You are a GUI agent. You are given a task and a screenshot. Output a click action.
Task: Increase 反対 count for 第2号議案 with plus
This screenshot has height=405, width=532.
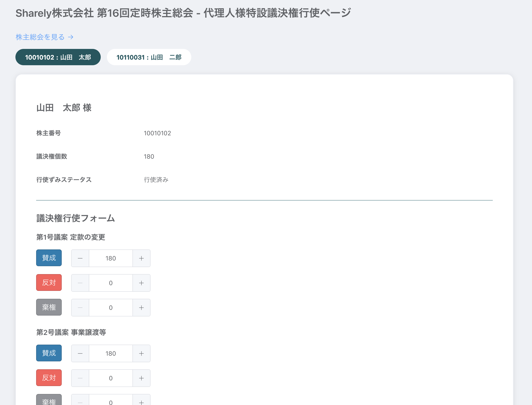[141, 378]
